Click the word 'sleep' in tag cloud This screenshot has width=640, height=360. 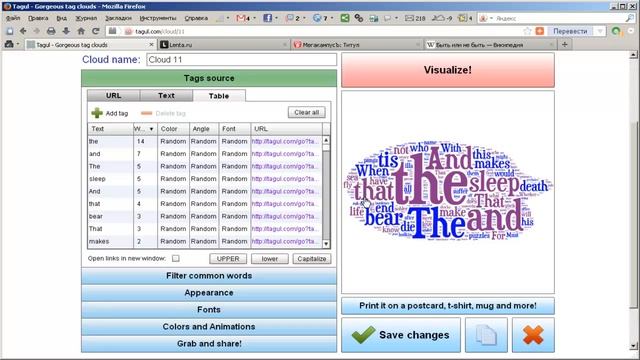(494, 182)
